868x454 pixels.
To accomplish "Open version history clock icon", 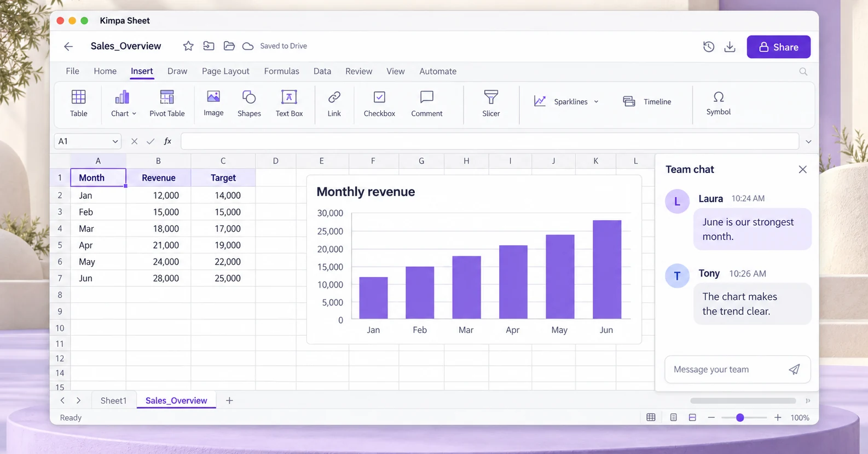I will coord(708,47).
